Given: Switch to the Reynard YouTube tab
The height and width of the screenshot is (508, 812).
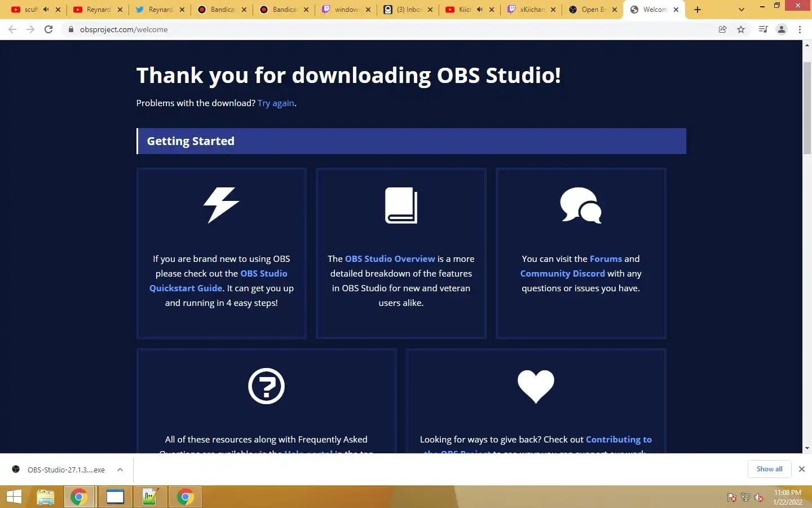Looking at the screenshot, I should click(92, 10).
